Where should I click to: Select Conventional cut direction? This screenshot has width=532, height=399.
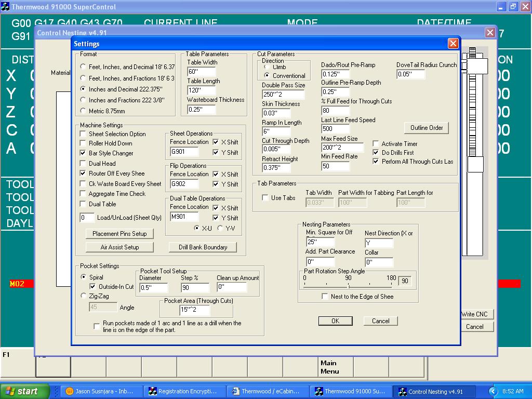267,75
